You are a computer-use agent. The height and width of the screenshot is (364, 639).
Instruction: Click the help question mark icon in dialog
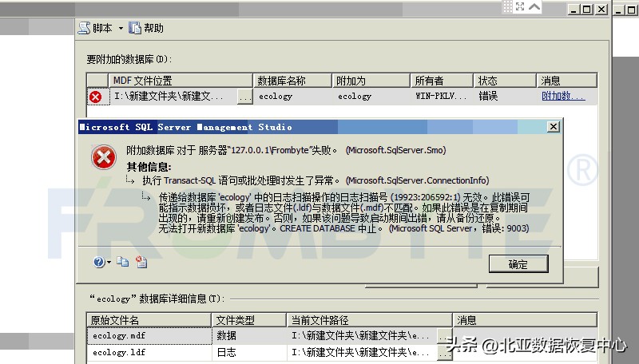coord(98,262)
